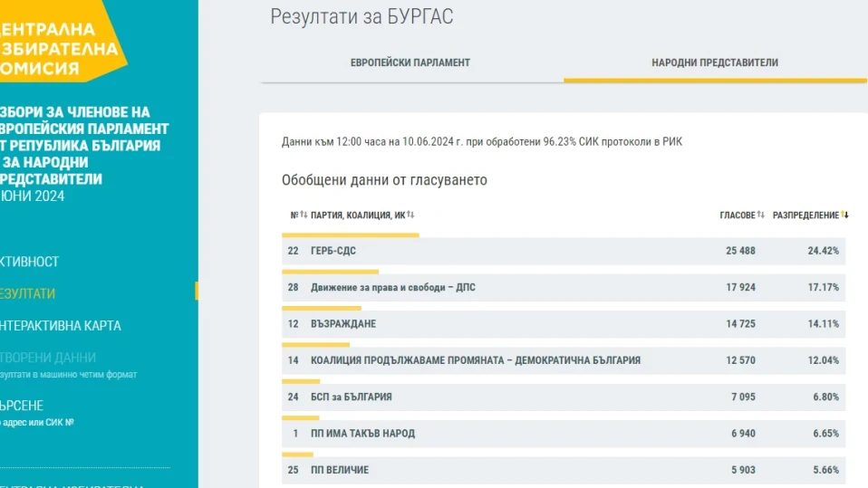The height and width of the screenshot is (488, 868).
Task: Open ИНТЕРАКТИВНА КАРТА in the sidebar
Action: (x=61, y=326)
